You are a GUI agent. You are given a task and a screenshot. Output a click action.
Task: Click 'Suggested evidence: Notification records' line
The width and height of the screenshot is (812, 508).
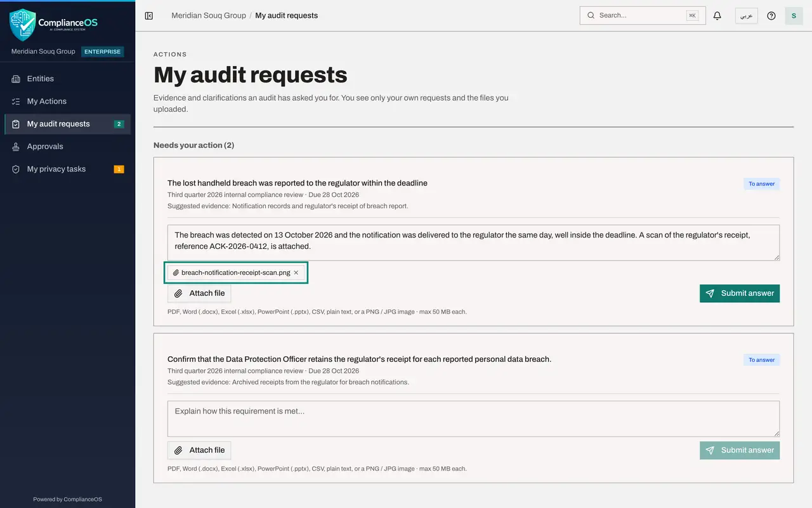(x=288, y=206)
